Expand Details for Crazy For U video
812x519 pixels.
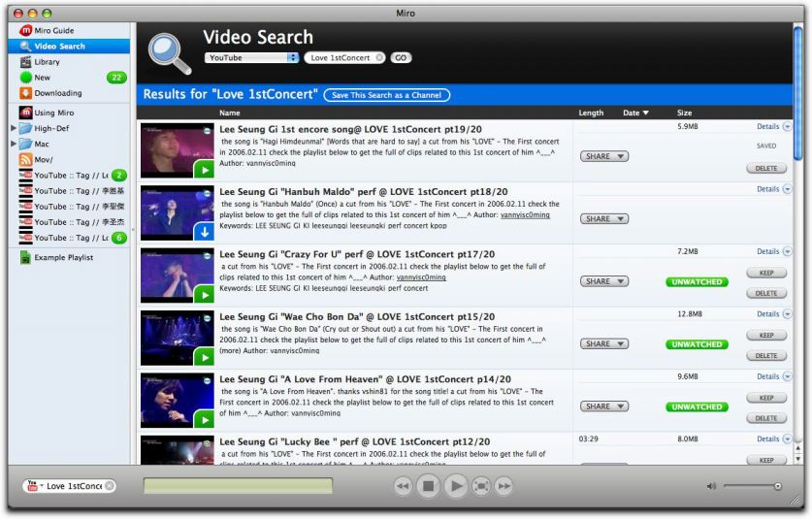click(773, 251)
